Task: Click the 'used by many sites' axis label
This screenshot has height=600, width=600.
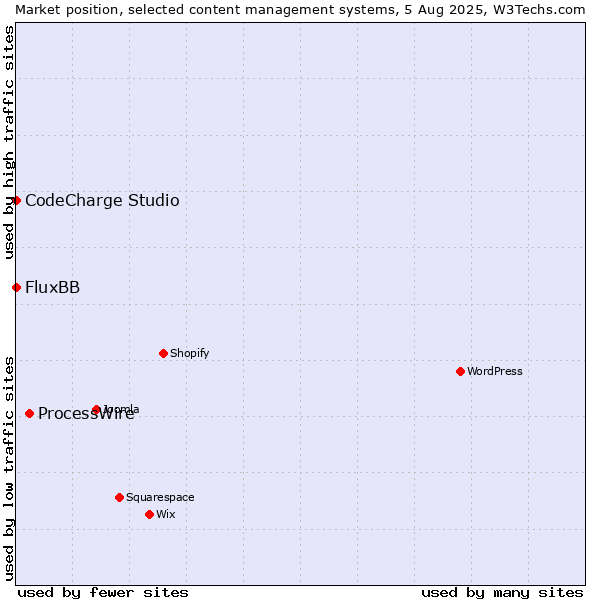Action: 502,593
